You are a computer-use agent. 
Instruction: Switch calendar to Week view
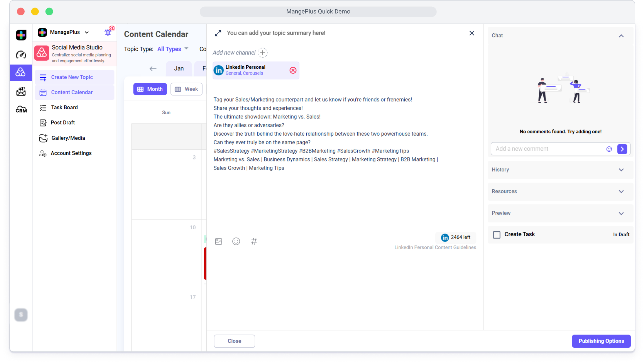186,89
